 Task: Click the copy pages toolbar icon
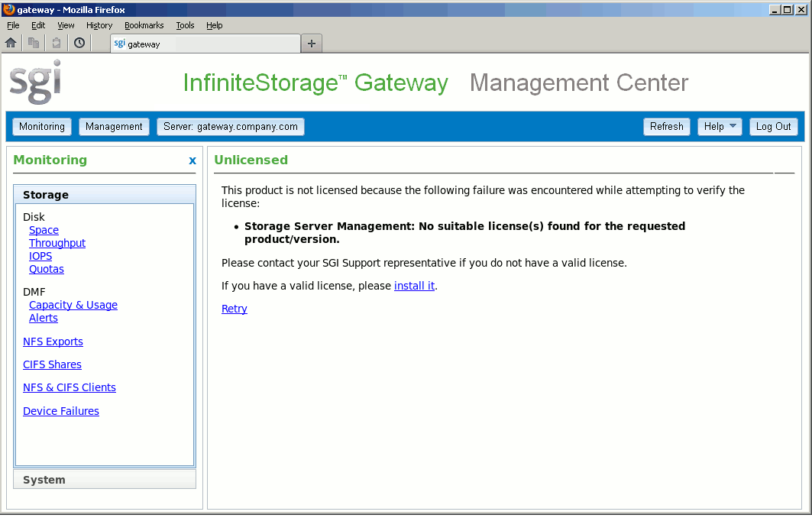pyautogui.click(x=34, y=43)
